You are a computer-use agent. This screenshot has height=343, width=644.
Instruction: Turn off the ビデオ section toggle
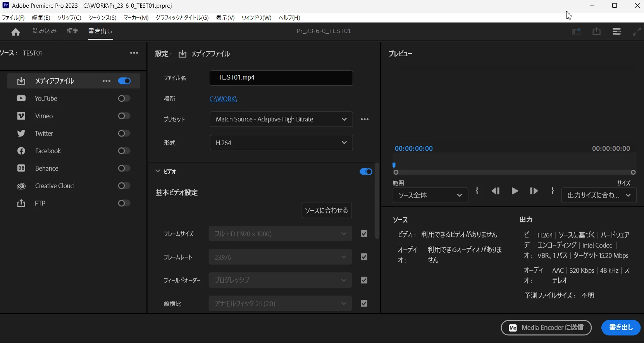(x=366, y=171)
